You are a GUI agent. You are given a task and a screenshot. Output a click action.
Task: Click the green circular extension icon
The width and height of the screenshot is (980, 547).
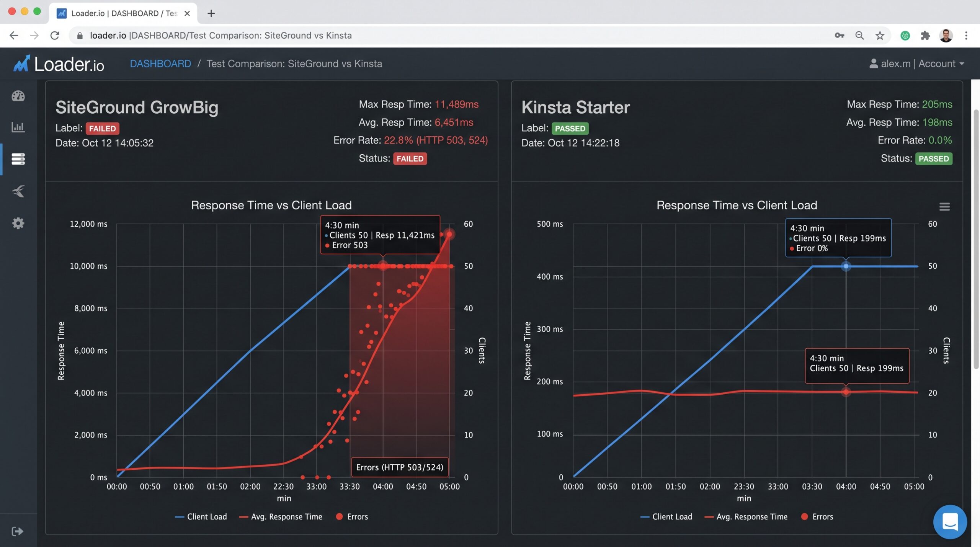click(905, 36)
